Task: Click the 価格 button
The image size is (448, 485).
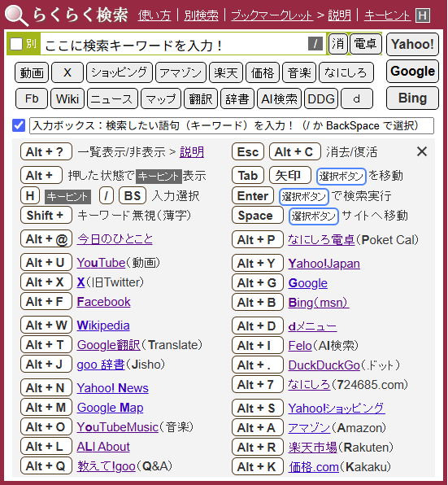Action: point(263,72)
